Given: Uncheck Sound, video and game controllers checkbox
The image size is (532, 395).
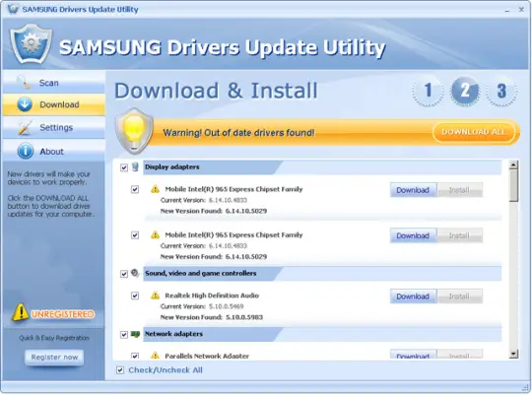Looking at the screenshot, I should pos(124,274).
